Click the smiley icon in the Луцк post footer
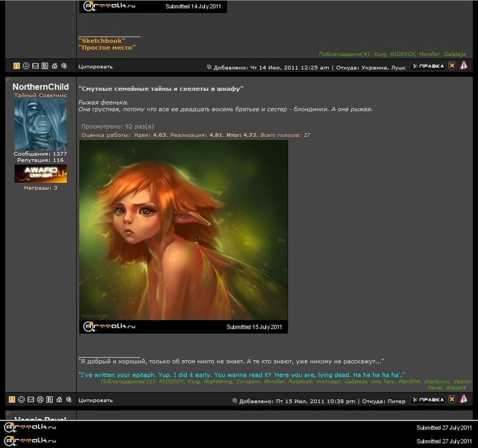 point(26,66)
